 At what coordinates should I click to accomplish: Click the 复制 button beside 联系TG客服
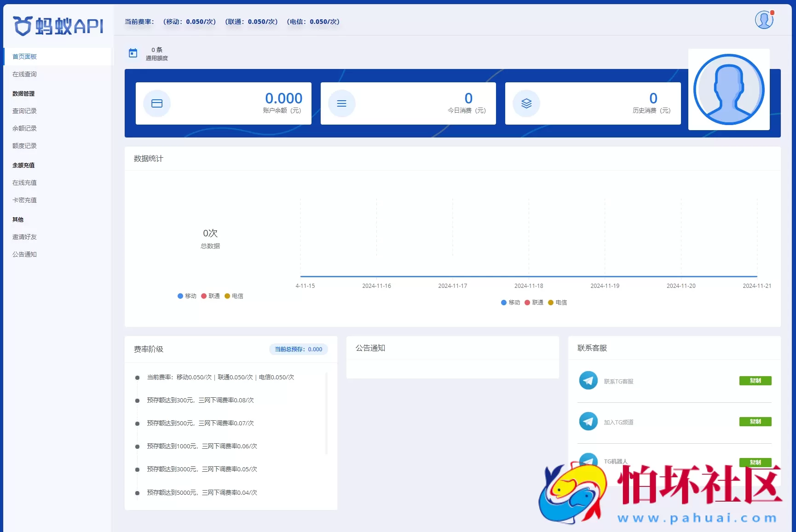755,381
